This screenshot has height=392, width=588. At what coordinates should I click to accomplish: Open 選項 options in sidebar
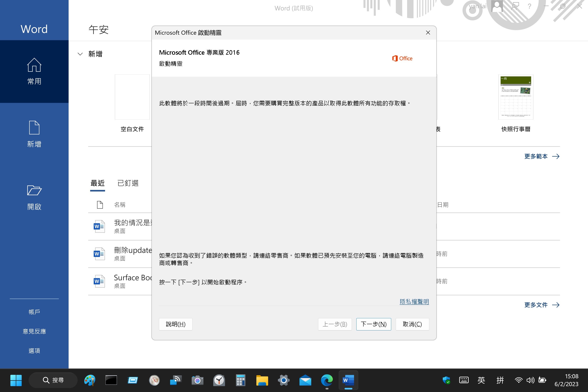(x=34, y=351)
